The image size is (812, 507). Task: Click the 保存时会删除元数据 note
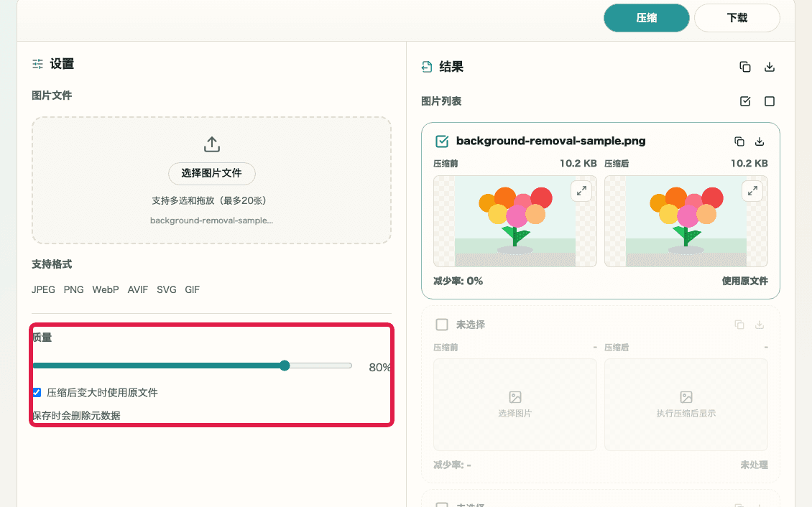point(76,416)
